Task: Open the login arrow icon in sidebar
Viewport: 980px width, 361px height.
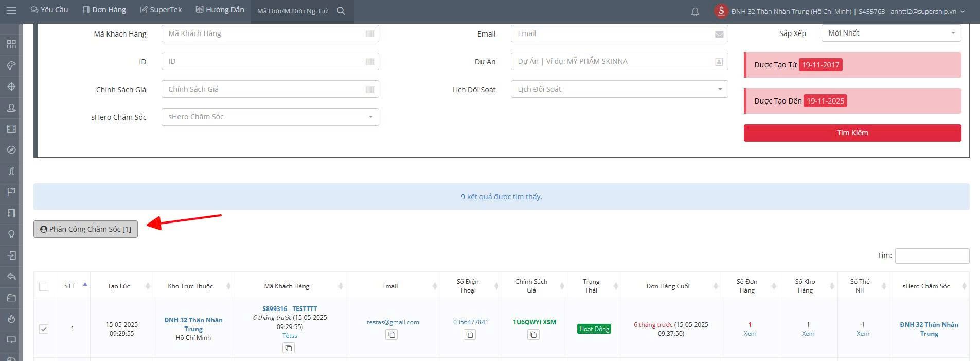Action: 11,255
